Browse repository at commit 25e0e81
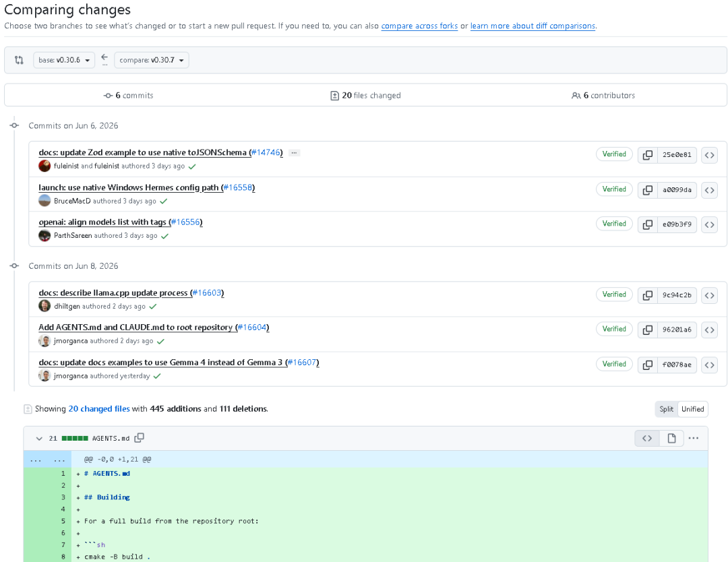This screenshot has width=728, height=562. tap(709, 155)
